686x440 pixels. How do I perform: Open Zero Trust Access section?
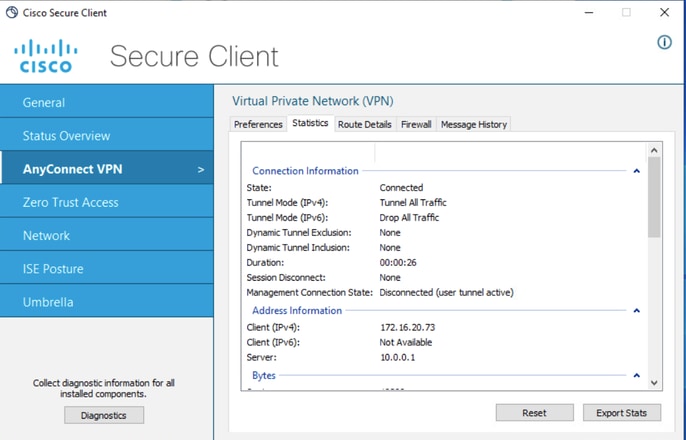(x=107, y=202)
